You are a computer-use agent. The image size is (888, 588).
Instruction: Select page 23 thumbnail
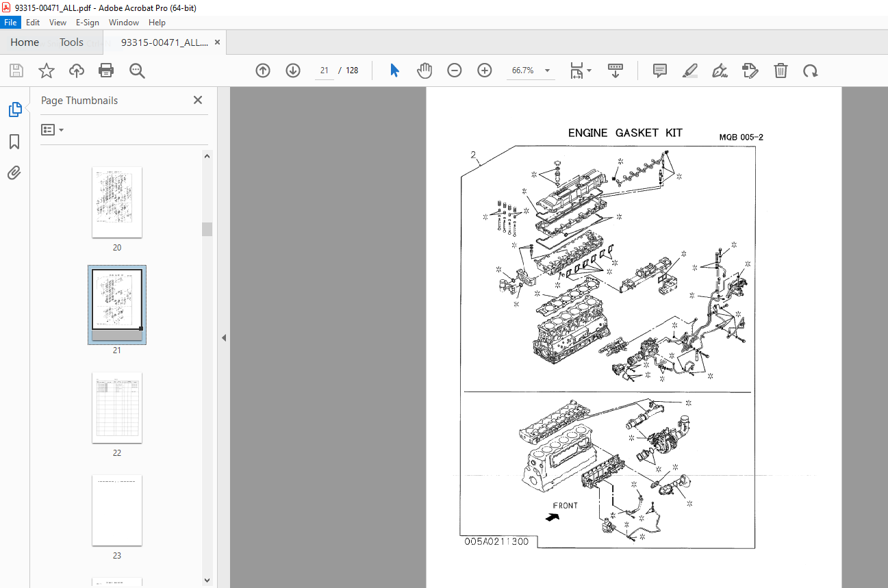point(117,511)
